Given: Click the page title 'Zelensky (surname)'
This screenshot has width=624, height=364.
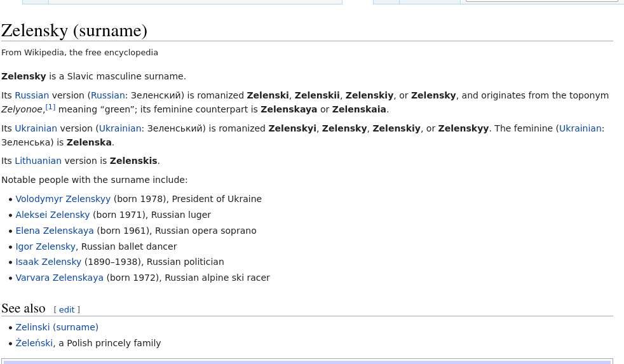Looking at the screenshot, I should (74, 30).
